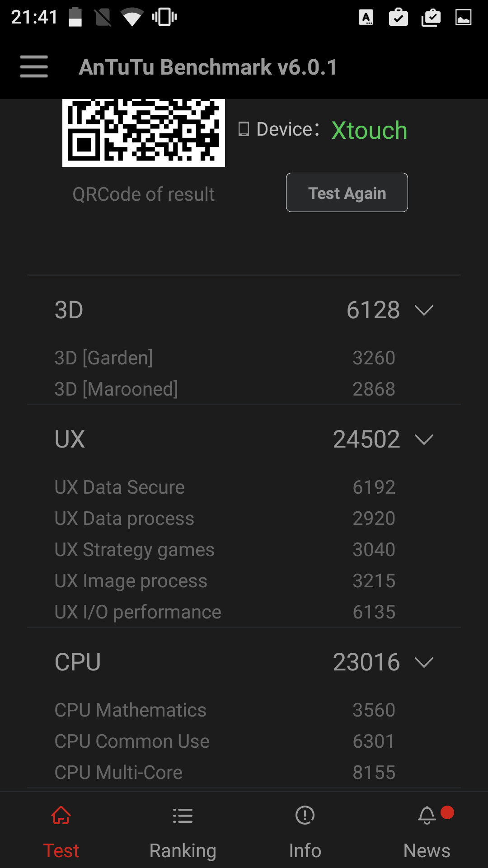The width and height of the screenshot is (488, 868).
Task: Open the hamburger navigation menu
Action: coord(34,66)
